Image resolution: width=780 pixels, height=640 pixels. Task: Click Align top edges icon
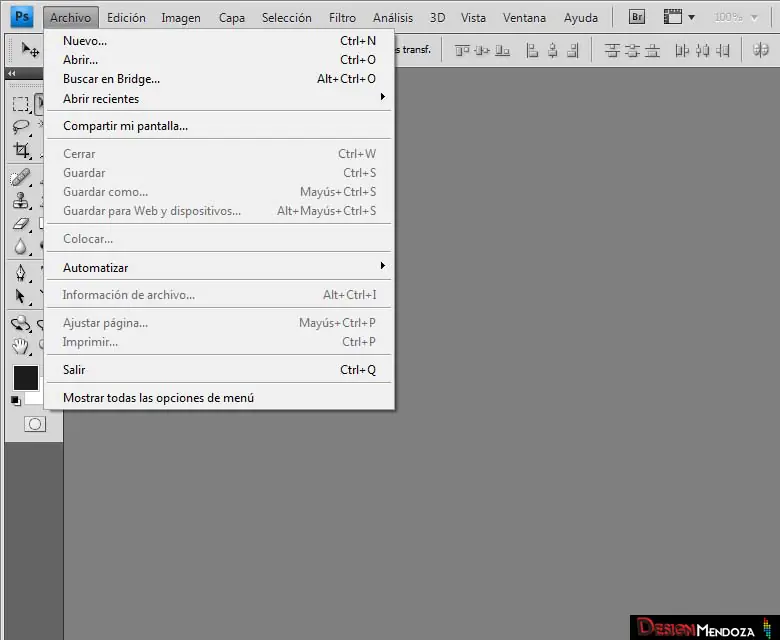(462, 50)
